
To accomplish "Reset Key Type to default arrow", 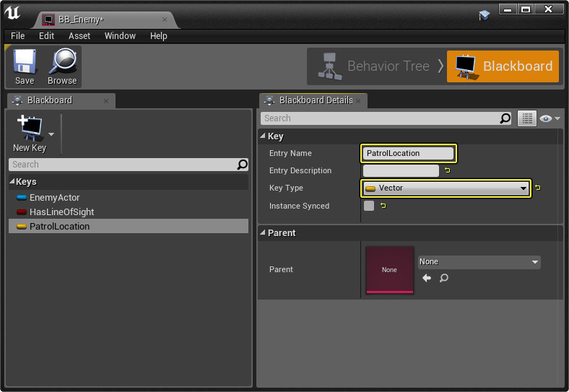I will coord(537,188).
